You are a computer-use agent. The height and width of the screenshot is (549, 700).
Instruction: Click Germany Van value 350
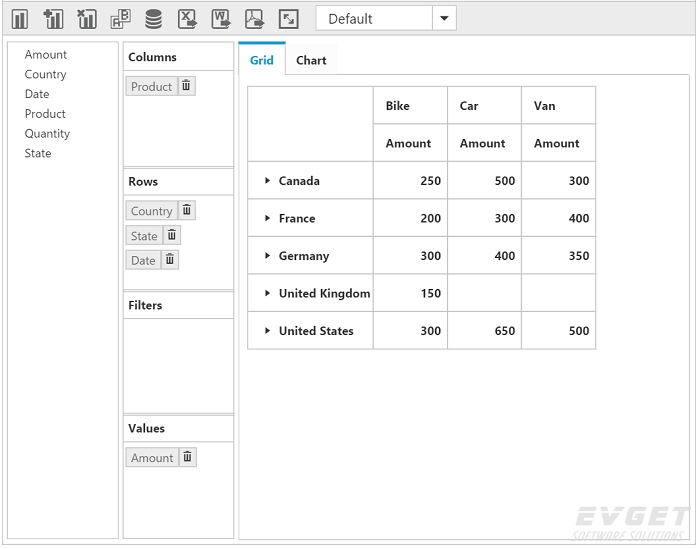(558, 255)
